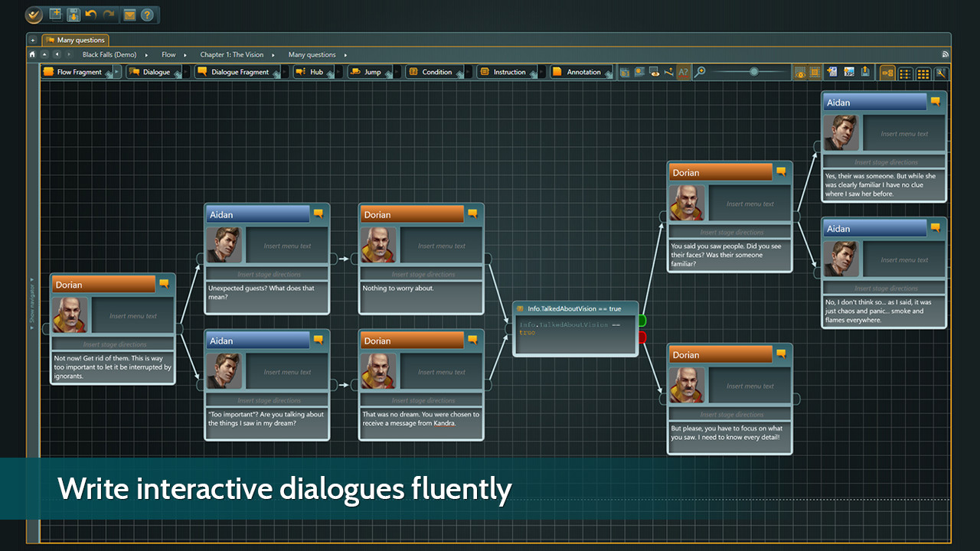Click the envelope message icon
The image size is (980, 551).
click(x=129, y=15)
